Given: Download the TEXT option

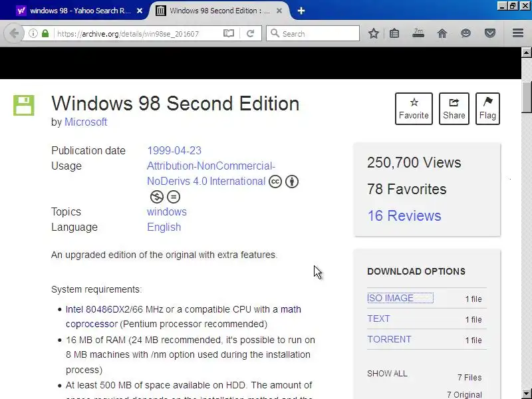Looking at the screenshot, I should pyautogui.click(x=378, y=319).
